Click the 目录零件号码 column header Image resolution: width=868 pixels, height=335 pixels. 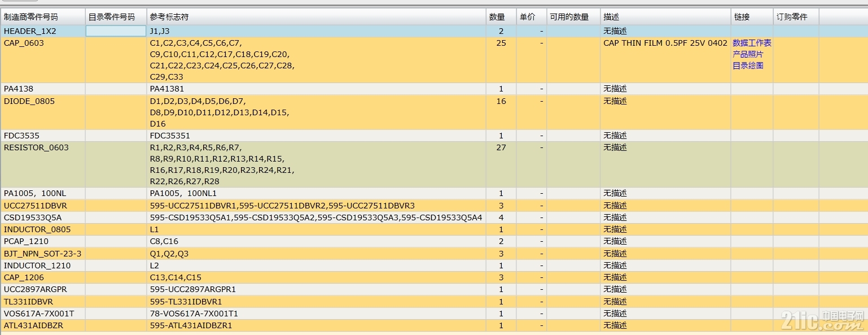click(116, 17)
